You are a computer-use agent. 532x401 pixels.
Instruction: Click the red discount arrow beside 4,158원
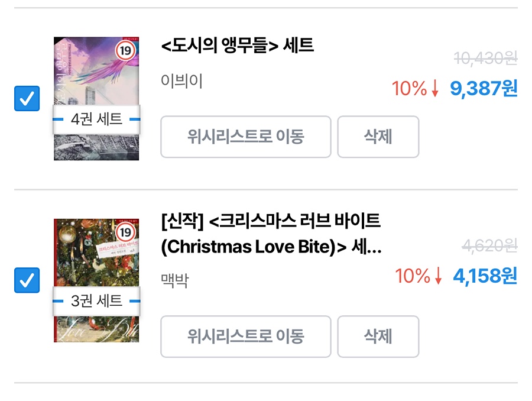(x=438, y=276)
